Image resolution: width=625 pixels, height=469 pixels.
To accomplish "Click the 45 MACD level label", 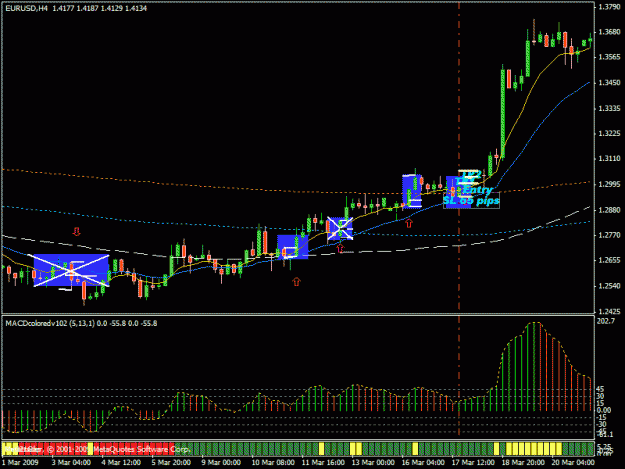I will [x=600, y=389].
